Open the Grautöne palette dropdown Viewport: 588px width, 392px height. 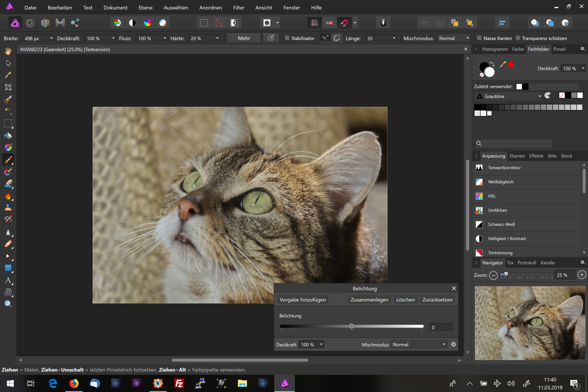pyautogui.click(x=509, y=97)
